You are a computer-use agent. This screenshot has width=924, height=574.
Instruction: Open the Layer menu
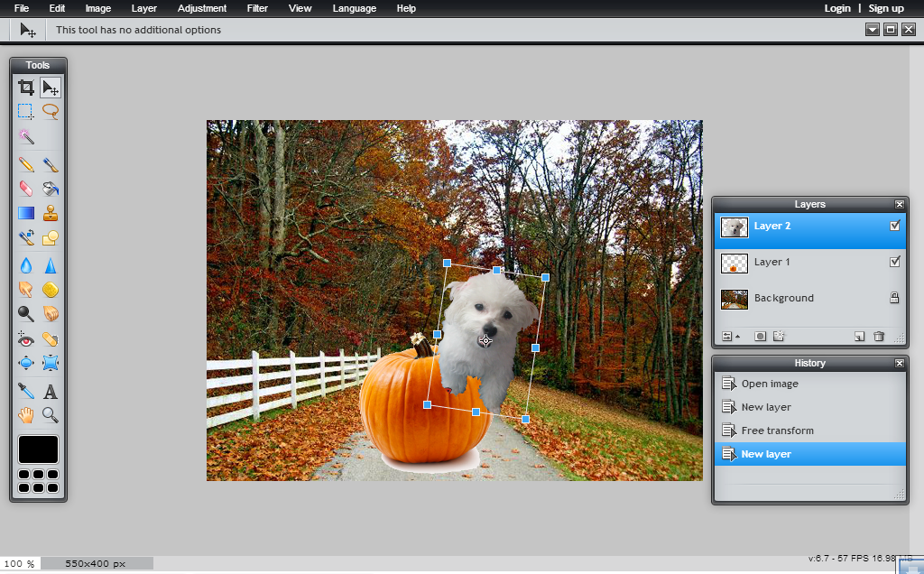point(143,8)
